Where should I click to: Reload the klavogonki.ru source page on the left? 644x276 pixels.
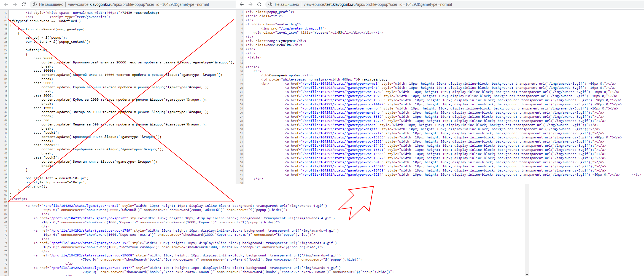pyautogui.click(x=24, y=4)
